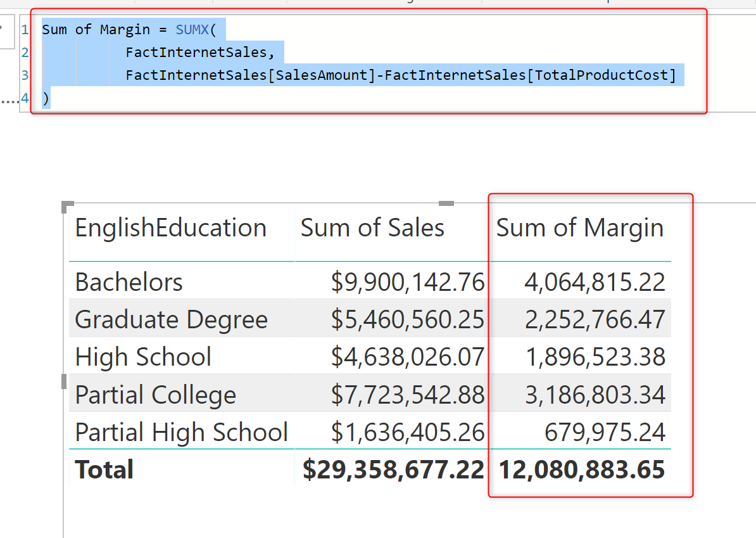Select the Graduate Degree row label
This screenshot has height=538, width=756.
[x=171, y=320]
